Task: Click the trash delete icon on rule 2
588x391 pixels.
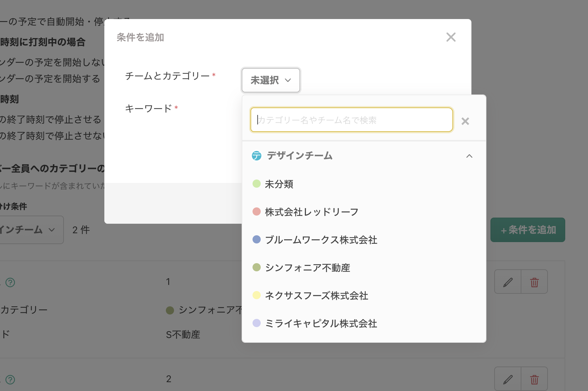Action: pyautogui.click(x=534, y=379)
